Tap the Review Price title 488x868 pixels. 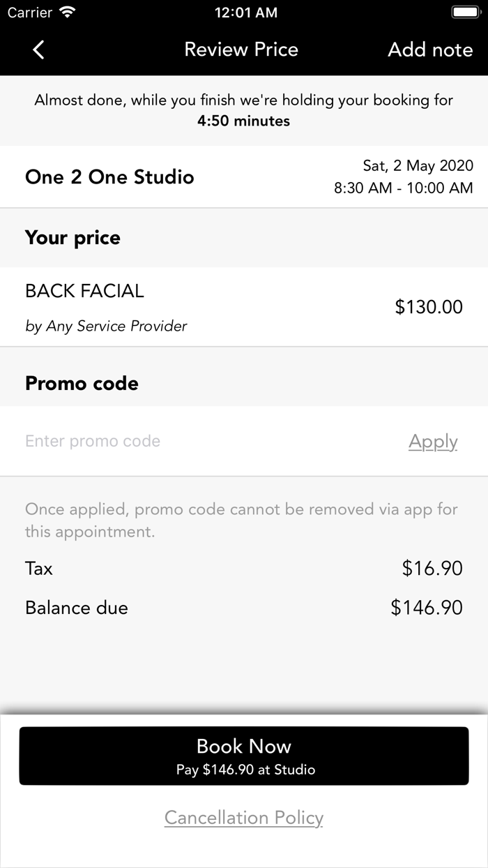tap(241, 50)
